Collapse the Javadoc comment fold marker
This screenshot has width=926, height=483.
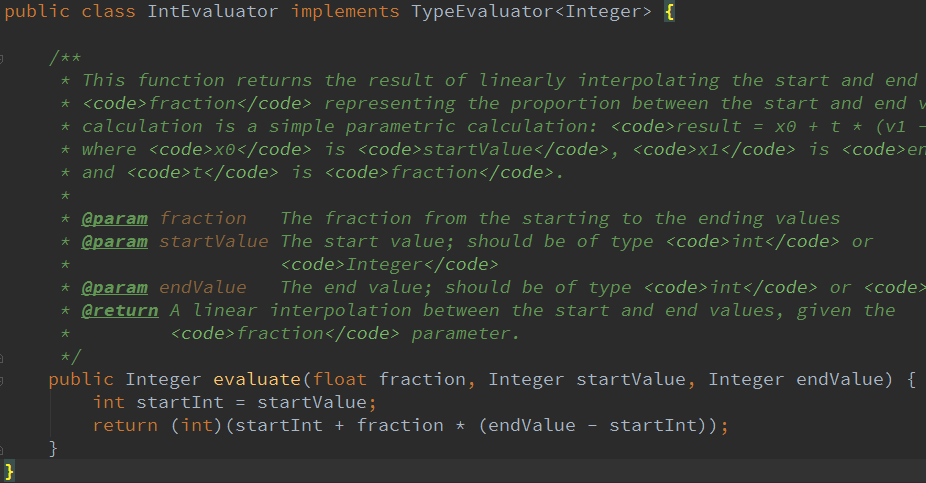click(3, 57)
